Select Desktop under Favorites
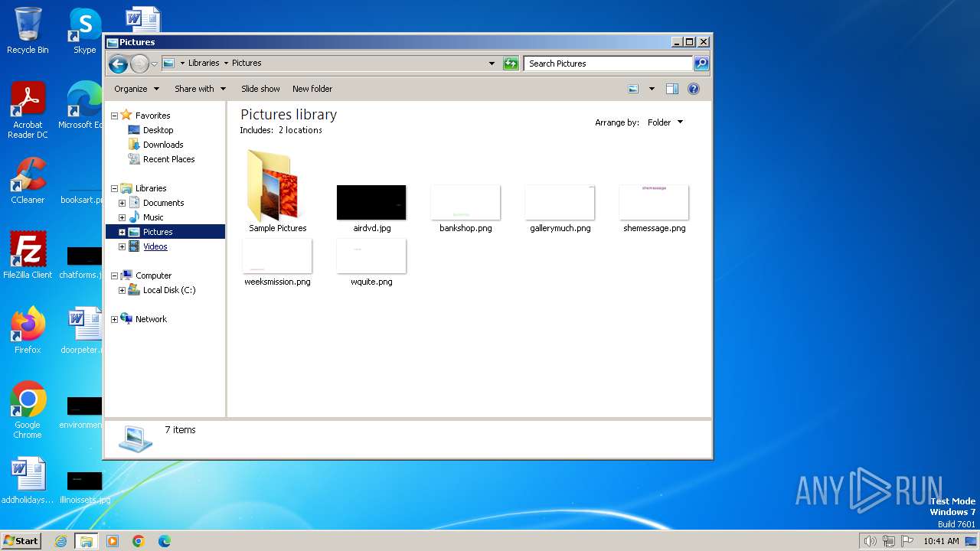 point(158,130)
